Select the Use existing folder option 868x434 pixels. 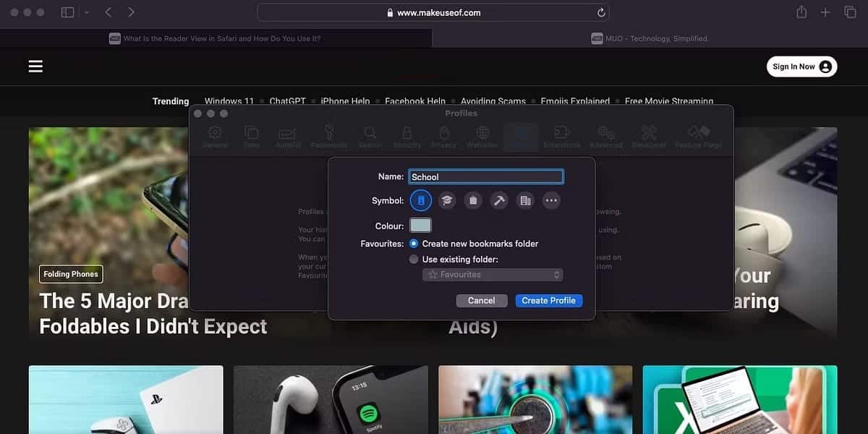coord(414,259)
